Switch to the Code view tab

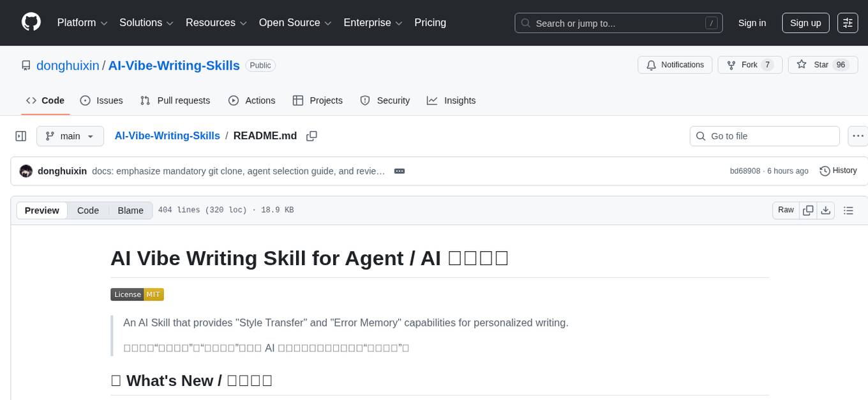[x=88, y=210]
